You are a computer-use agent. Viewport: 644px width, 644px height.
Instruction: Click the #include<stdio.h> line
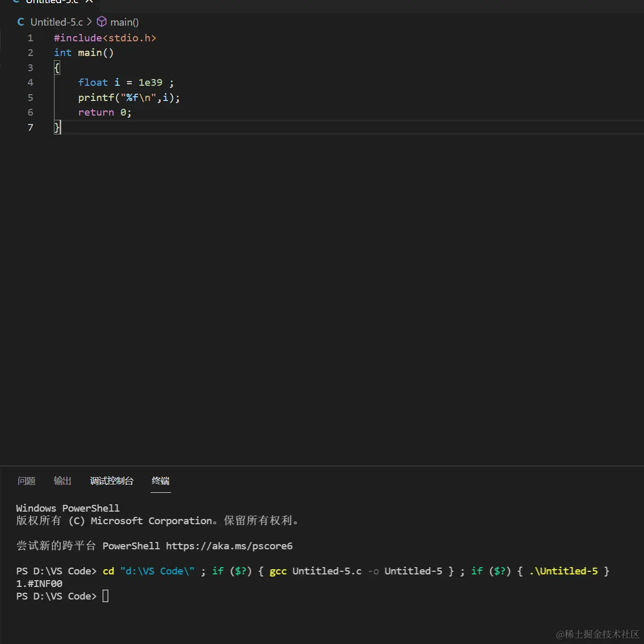point(105,38)
